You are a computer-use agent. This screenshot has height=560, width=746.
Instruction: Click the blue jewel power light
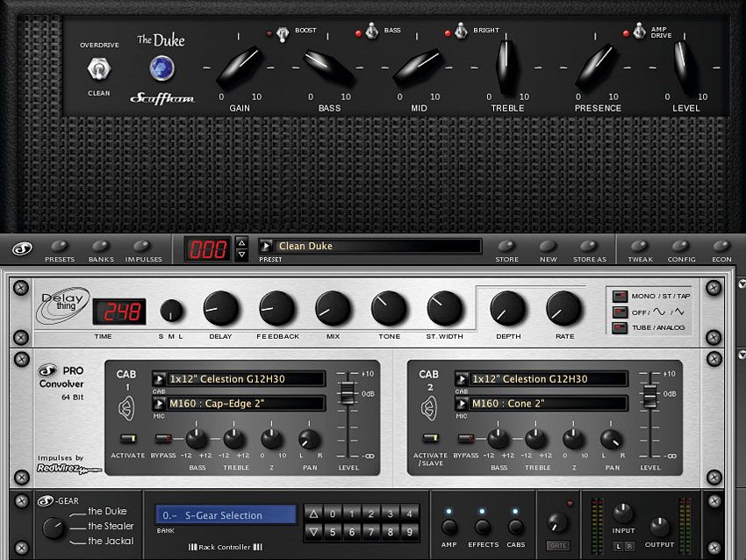pyautogui.click(x=161, y=68)
